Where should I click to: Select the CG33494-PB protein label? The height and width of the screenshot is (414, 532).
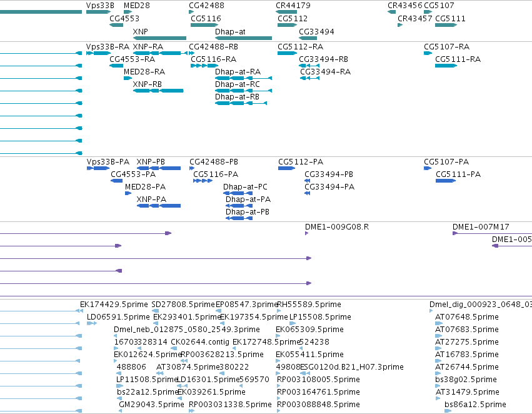[x=329, y=174]
